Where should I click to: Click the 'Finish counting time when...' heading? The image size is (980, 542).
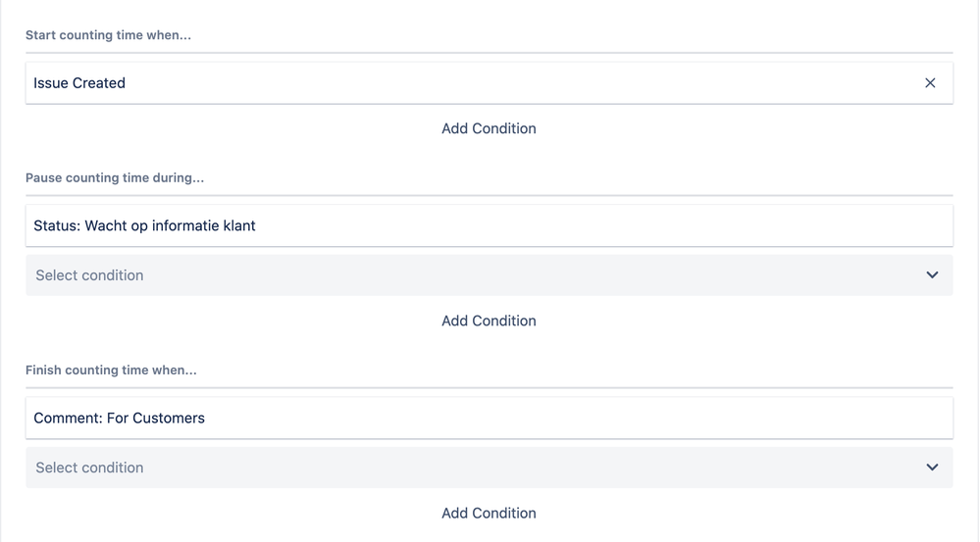click(111, 370)
